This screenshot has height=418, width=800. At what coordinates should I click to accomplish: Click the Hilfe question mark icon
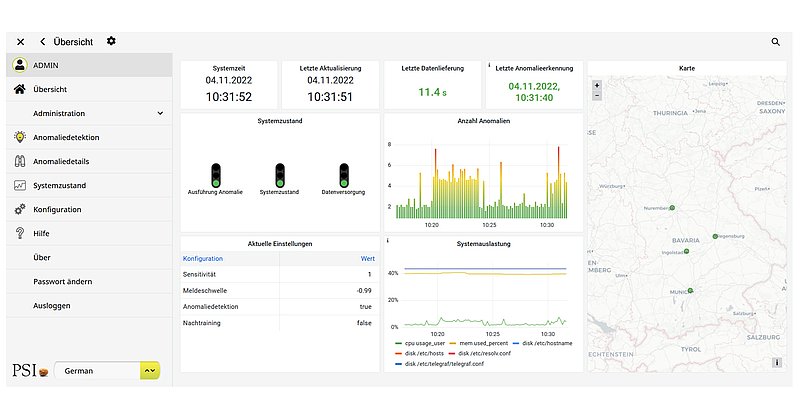[19, 233]
